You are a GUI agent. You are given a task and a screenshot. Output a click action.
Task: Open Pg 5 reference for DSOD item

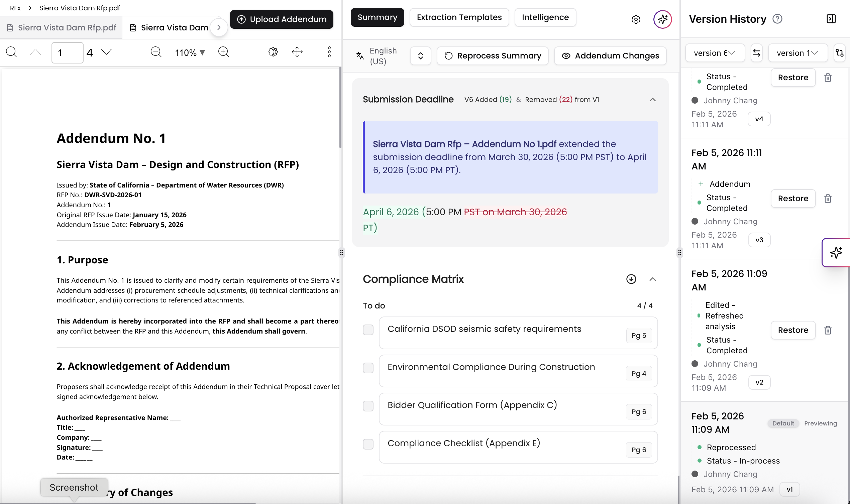click(x=639, y=336)
